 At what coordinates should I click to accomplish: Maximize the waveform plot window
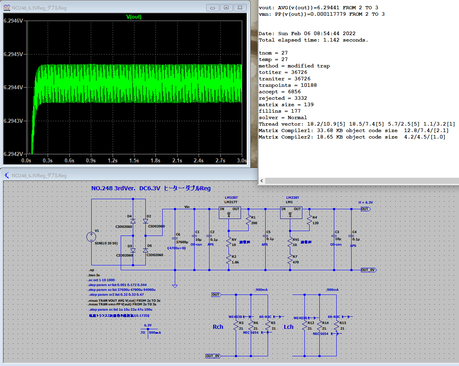(226, 8)
